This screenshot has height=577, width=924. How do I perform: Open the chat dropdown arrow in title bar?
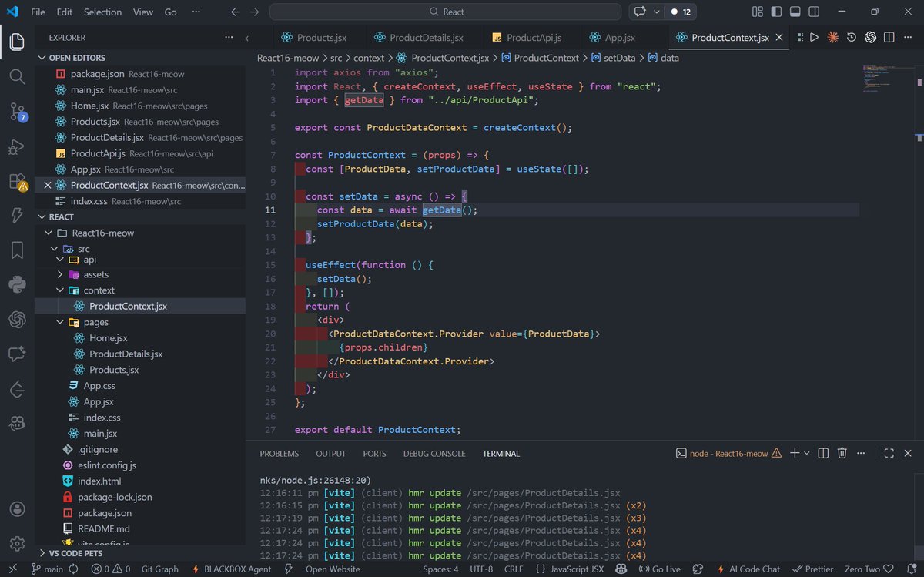coord(656,12)
